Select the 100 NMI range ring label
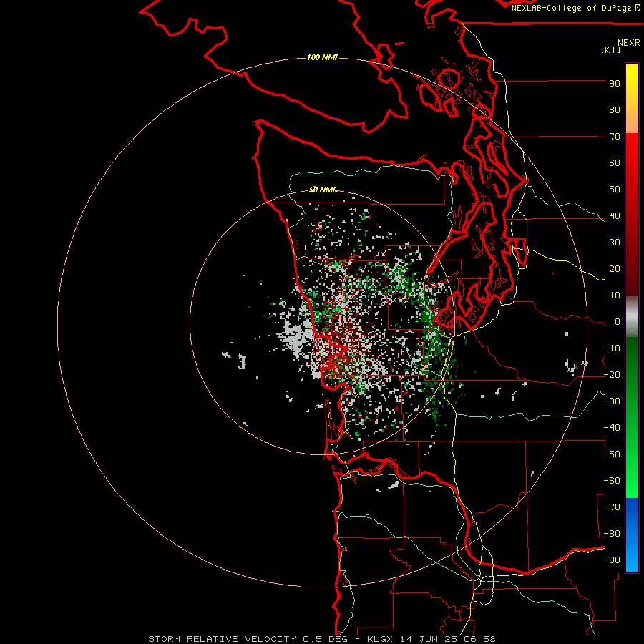 (x=322, y=57)
